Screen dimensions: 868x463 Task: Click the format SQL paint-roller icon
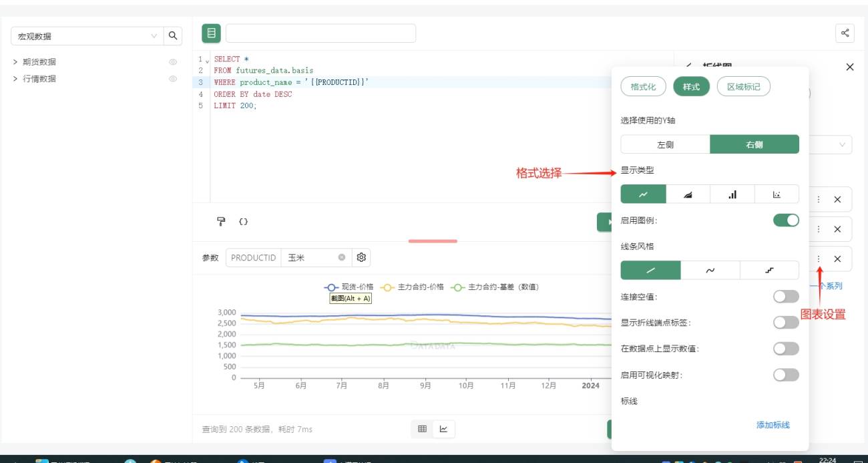[221, 221]
